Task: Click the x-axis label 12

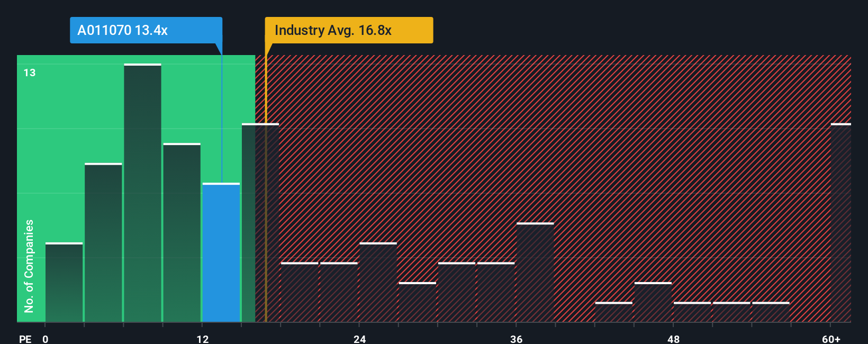Action: pos(203,339)
